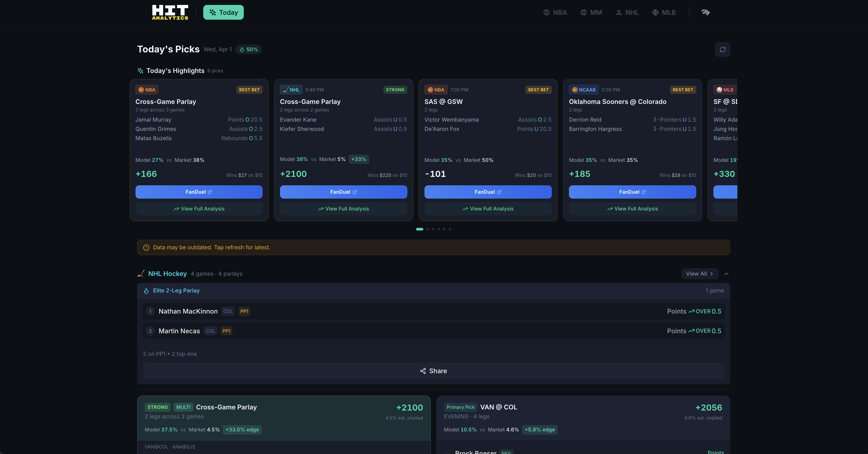Collapse the NHL Hockey section with the up chevron
The height and width of the screenshot is (454, 868).
pos(726,274)
